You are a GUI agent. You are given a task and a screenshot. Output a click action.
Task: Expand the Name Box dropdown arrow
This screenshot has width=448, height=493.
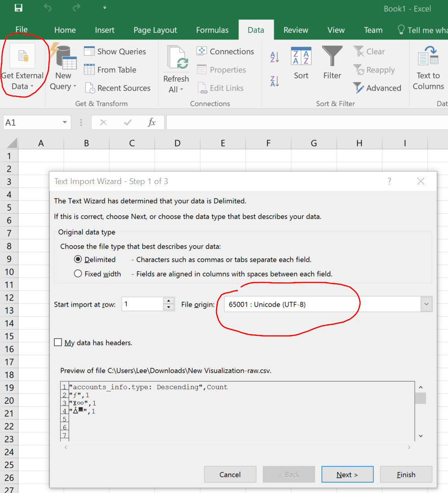coord(65,122)
